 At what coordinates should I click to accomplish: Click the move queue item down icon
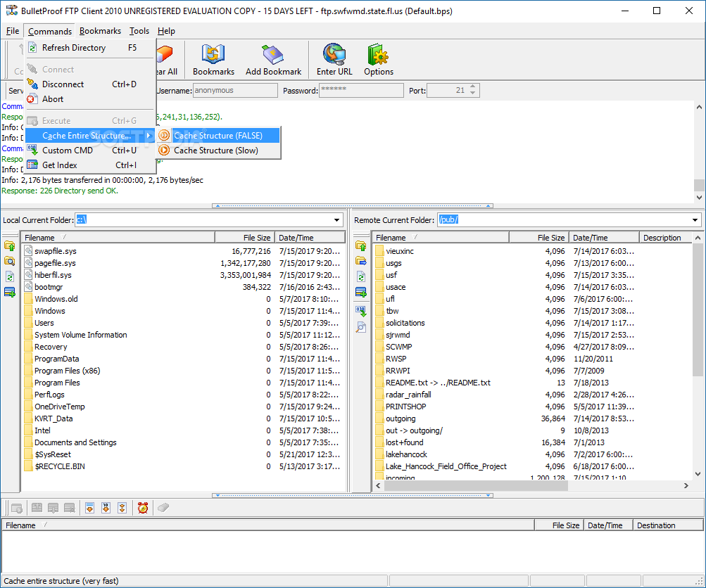pyautogui.click(x=53, y=508)
